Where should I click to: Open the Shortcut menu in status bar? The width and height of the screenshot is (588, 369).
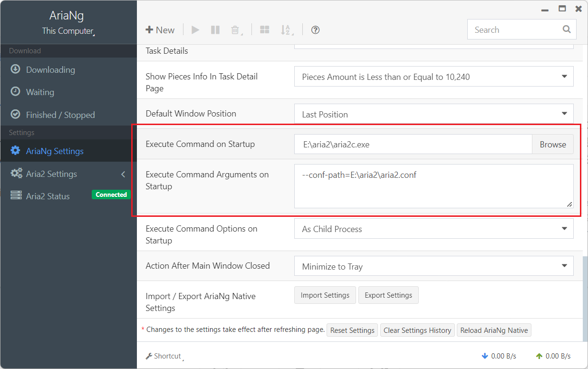(164, 356)
